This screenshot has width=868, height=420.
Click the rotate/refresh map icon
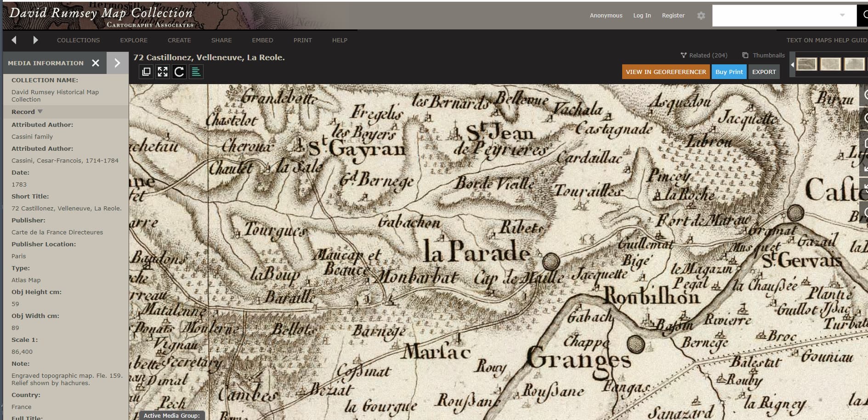(x=179, y=72)
